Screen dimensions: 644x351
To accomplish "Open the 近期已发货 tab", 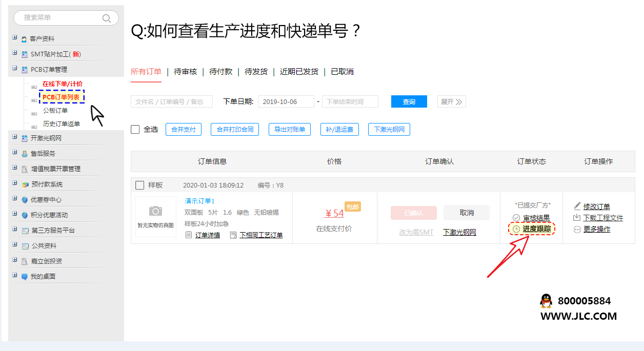I will pyautogui.click(x=298, y=72).
